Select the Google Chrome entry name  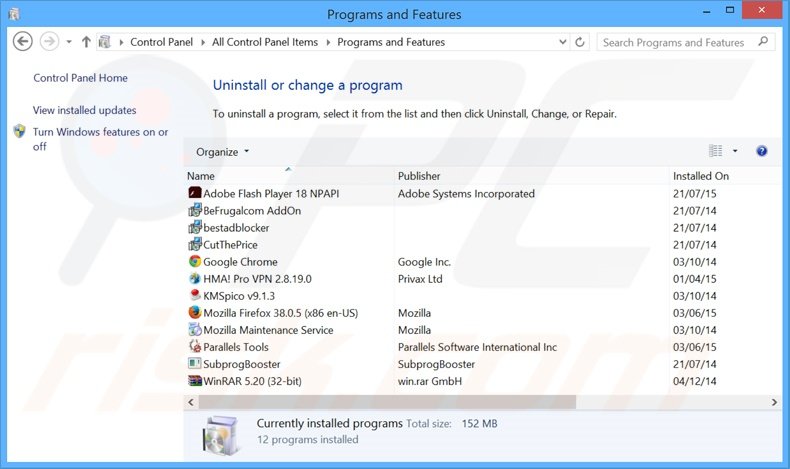pos(240,262)
